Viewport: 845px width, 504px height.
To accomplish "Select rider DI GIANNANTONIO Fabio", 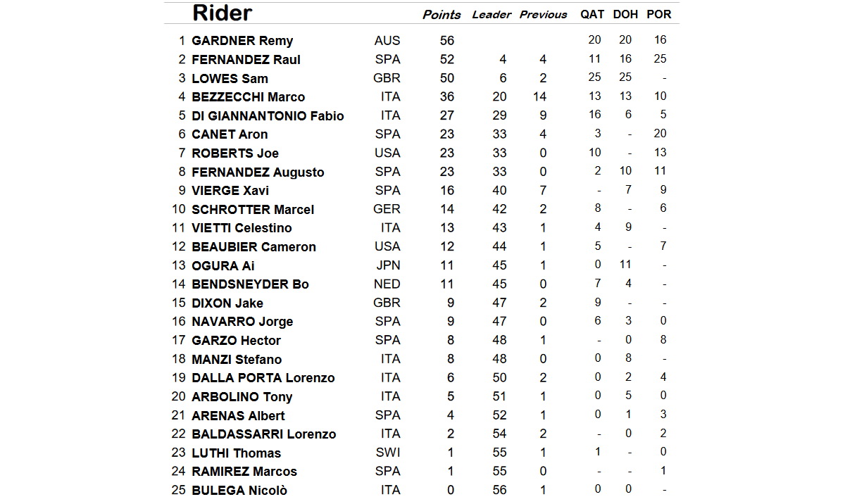I will [x=268, y=115].
